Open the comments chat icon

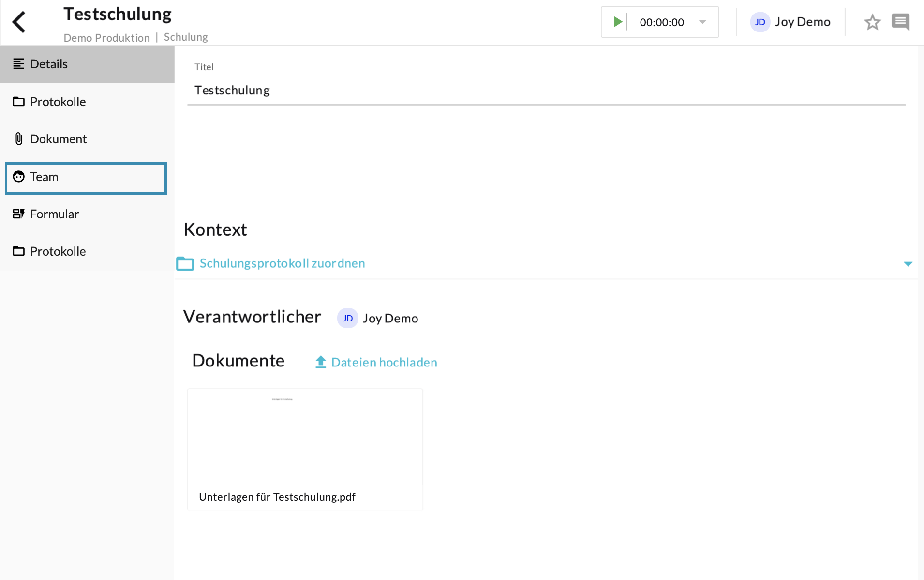(x=900, y=22)
